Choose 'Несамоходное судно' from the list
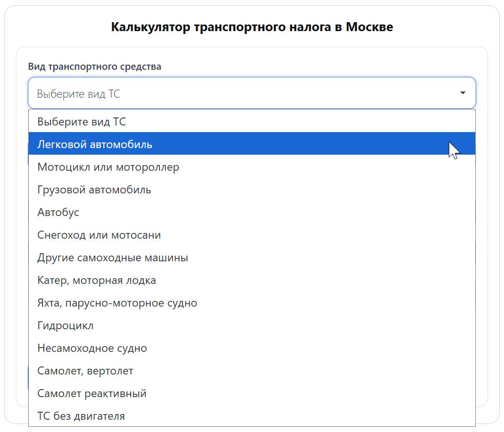 92,348
